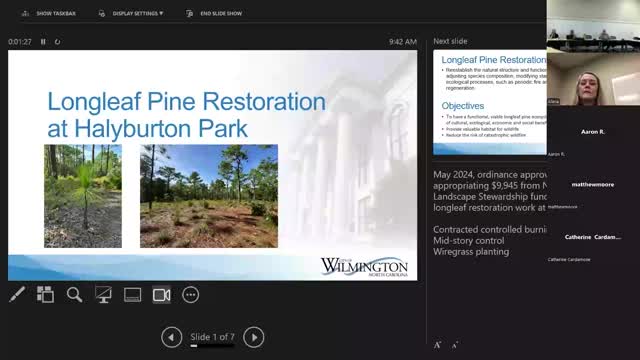640x360 pixels.
Task: Increase the notes text size
Action: pos(438,345)
